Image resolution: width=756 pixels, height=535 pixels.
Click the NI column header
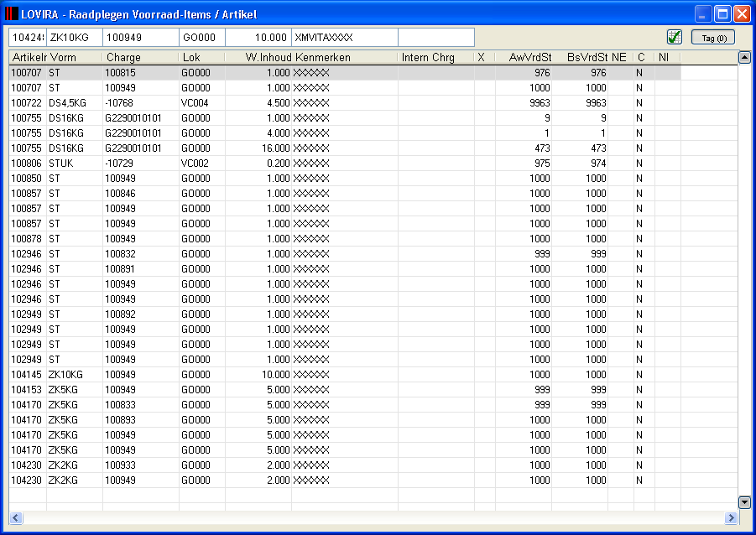click(x=668, y=57)
